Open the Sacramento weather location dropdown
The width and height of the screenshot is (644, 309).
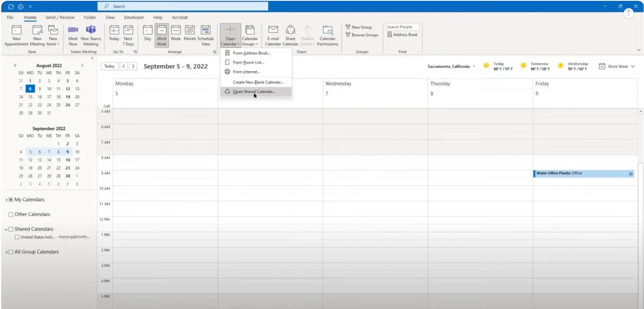click(x=474, y=66)
